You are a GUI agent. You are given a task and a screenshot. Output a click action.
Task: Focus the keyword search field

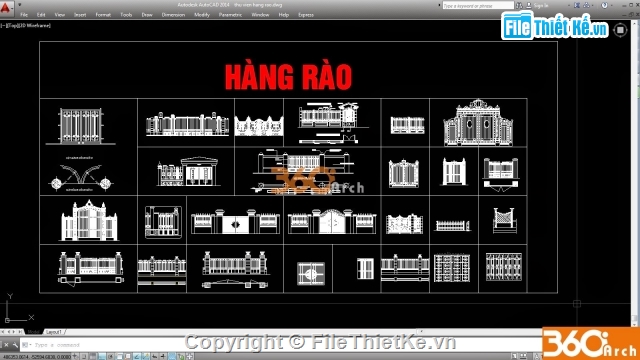(x=478, y=5)
